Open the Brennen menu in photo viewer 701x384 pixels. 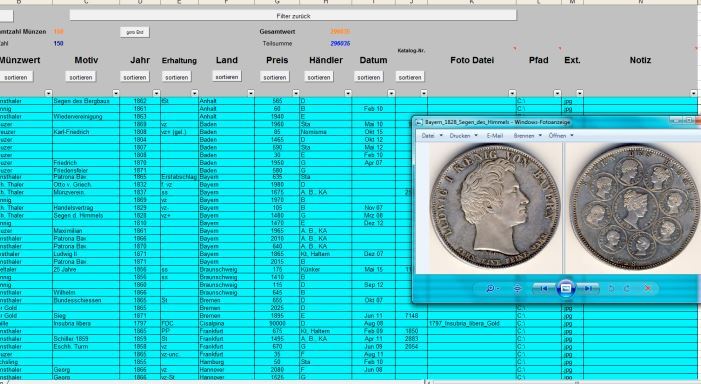[527, 135]
